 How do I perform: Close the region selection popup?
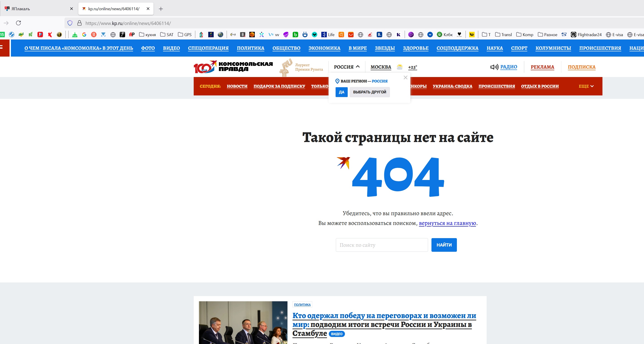[x=405, y=77]
